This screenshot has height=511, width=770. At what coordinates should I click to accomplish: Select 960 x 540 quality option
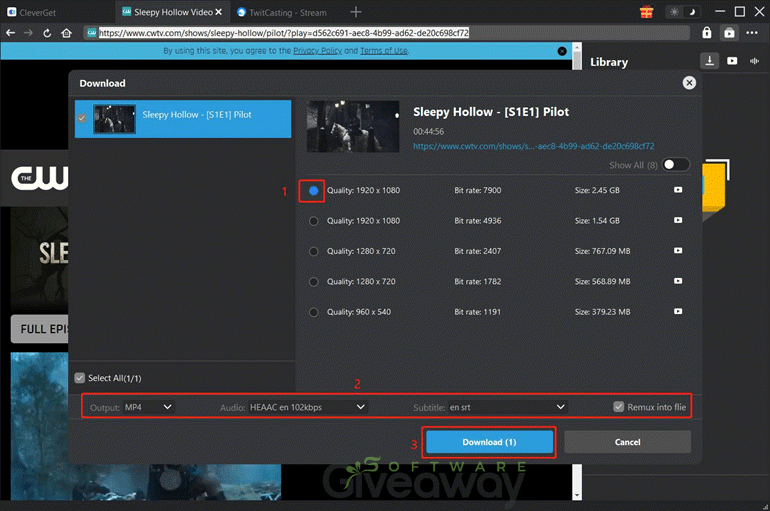(x=313, y=312)
